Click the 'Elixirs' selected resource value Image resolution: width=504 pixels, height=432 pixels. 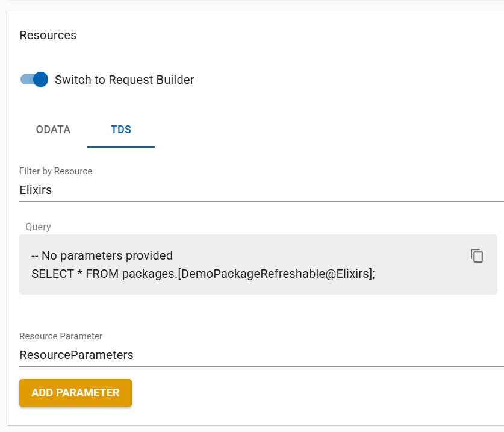pos(36,190)
